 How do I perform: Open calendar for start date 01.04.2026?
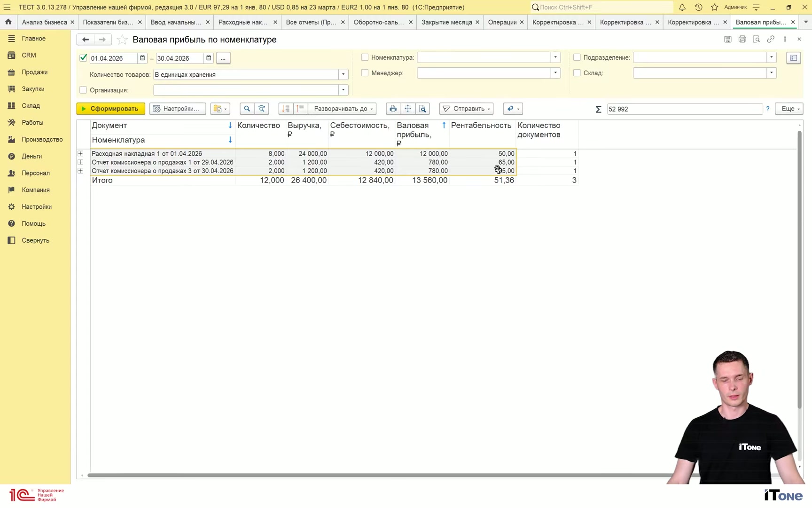point(142,58)
